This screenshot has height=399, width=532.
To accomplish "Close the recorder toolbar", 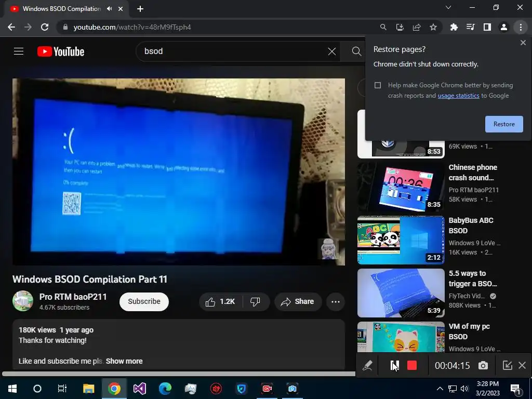I will click(522, 365).
